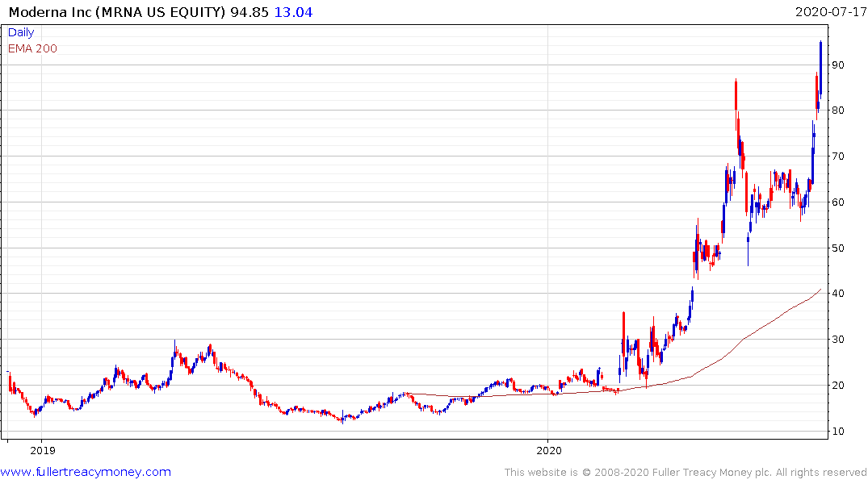
Task: Select the Moderna Inc chart title text
Action: pyautogui.click(x=118, y=12)
